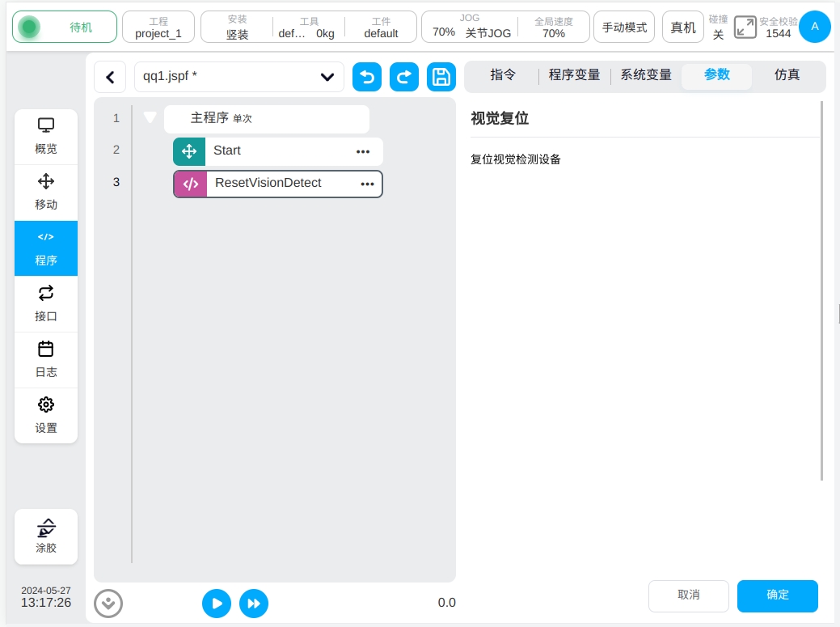Click the redo icon
Image resolution: width=840 pixels, height=627 pixels.
coord(404,77)
